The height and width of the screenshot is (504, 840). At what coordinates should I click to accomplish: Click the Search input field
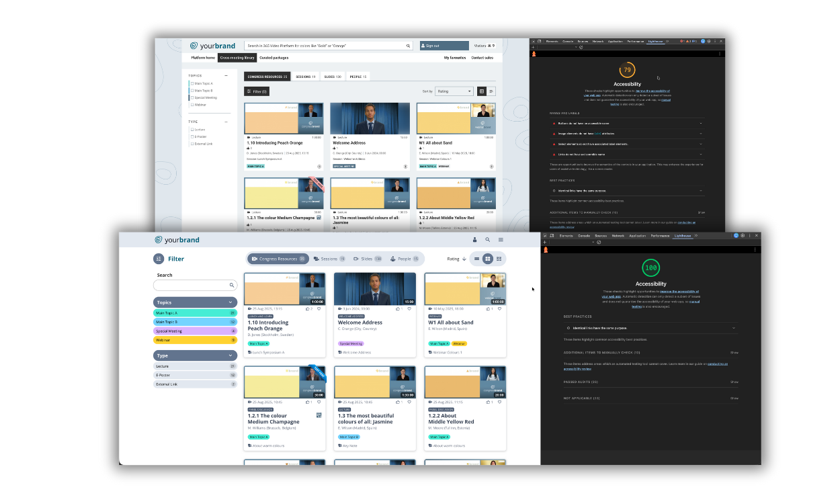(x=195, y=285)
